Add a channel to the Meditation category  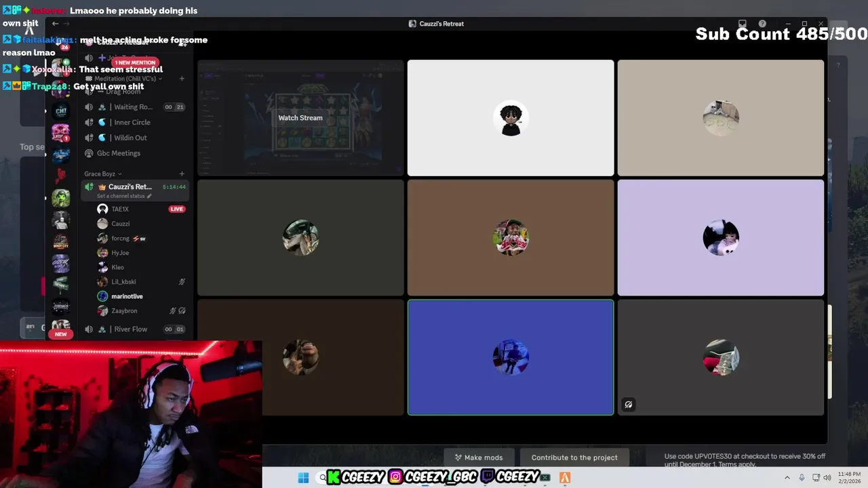(x=182, y=79)
